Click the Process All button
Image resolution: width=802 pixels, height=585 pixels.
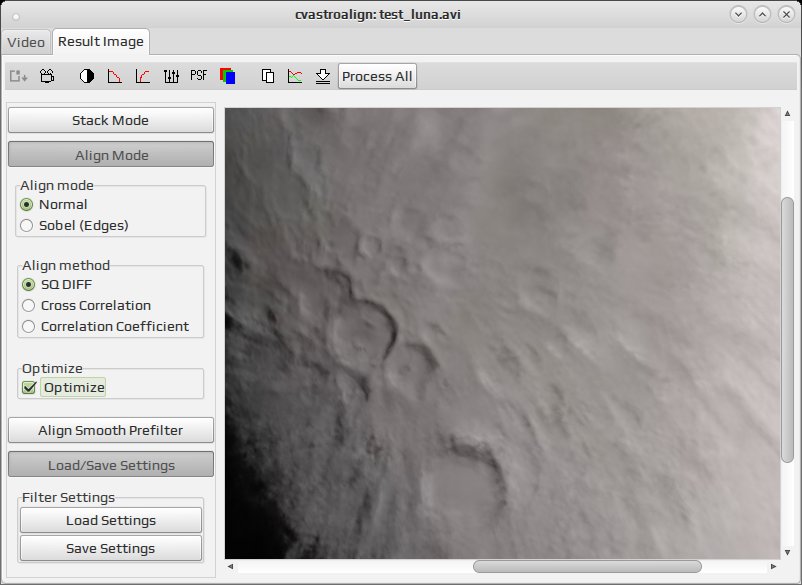coord(377,76)
